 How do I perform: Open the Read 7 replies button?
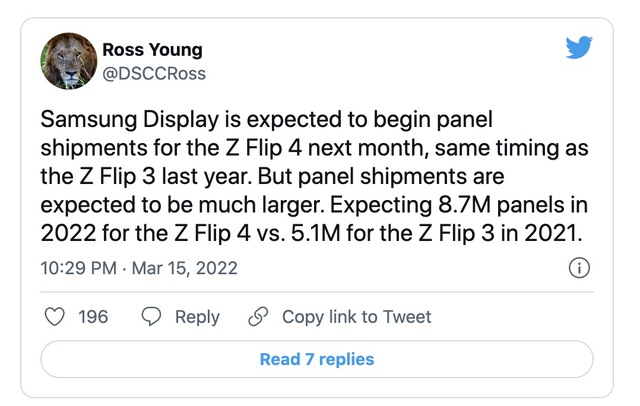[x=317, y=359]
